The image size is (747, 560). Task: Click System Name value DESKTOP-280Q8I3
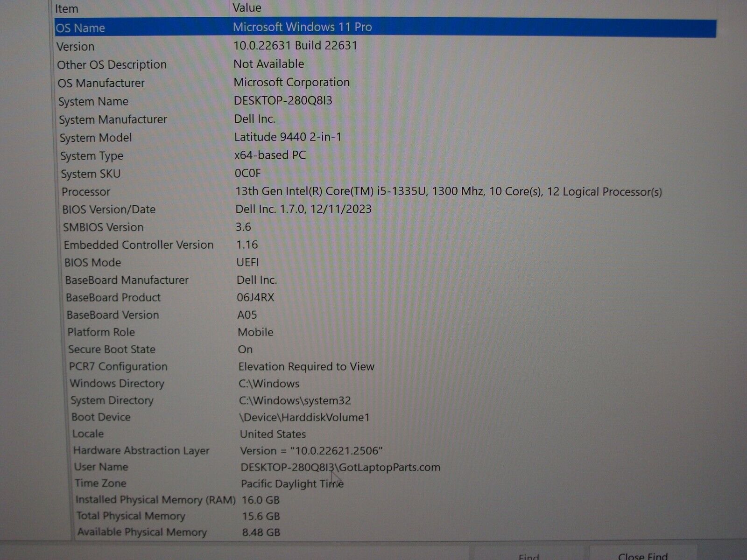(x=283, y=100)
